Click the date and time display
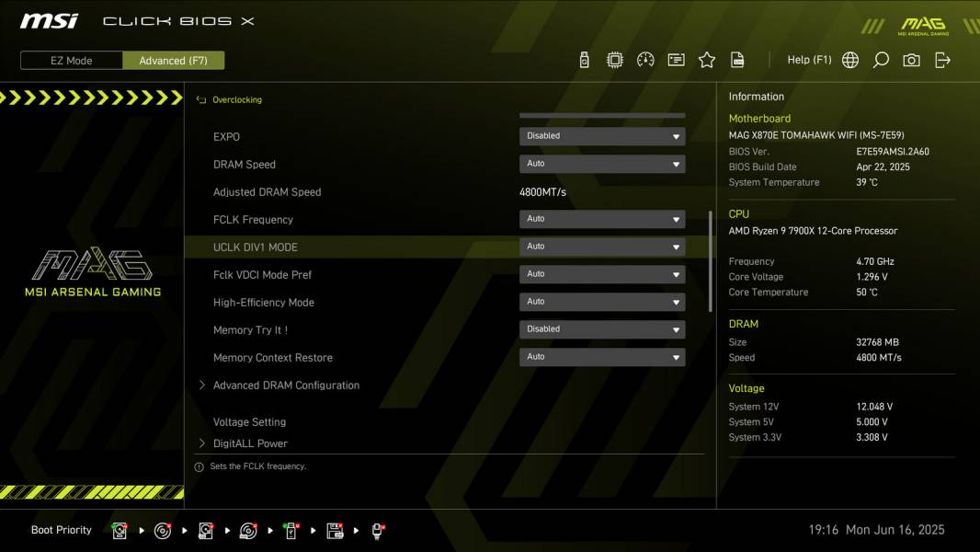This screenshot has width=980, height=552. coord(876,530)
